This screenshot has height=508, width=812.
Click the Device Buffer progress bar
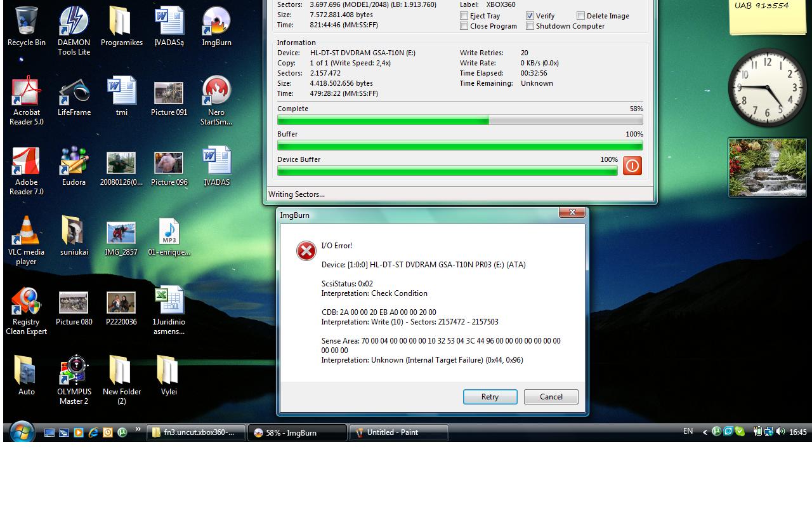447,171
